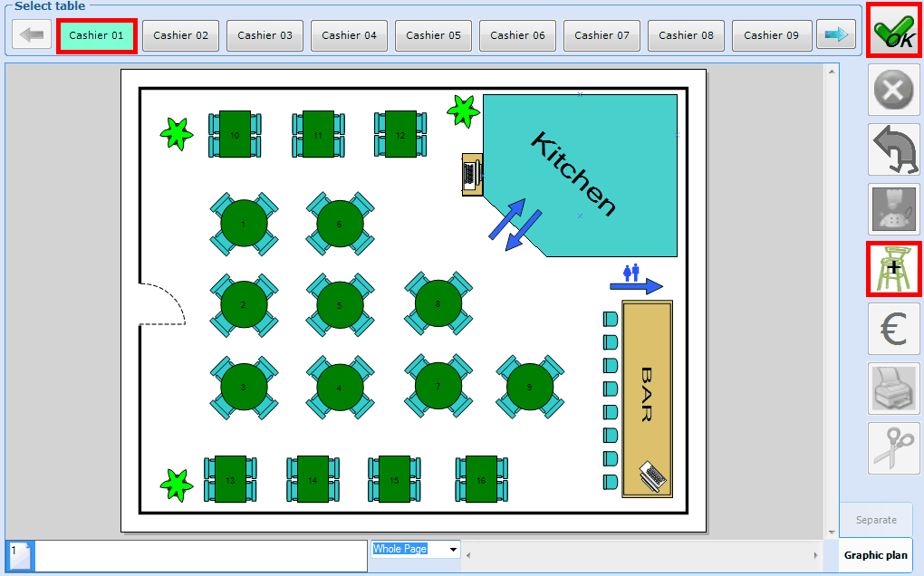
Task: Click the scissors split icon
Action: pyautogui.click(x=893, y=448)
